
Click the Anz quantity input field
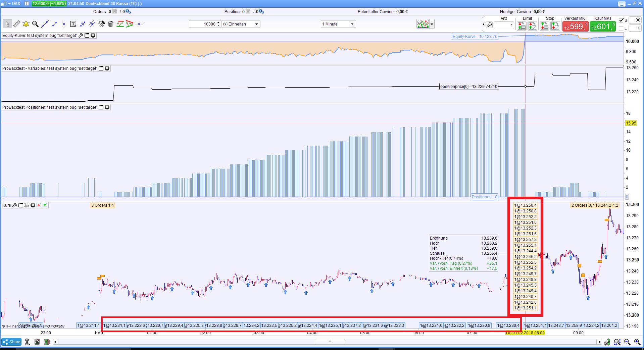504,26
